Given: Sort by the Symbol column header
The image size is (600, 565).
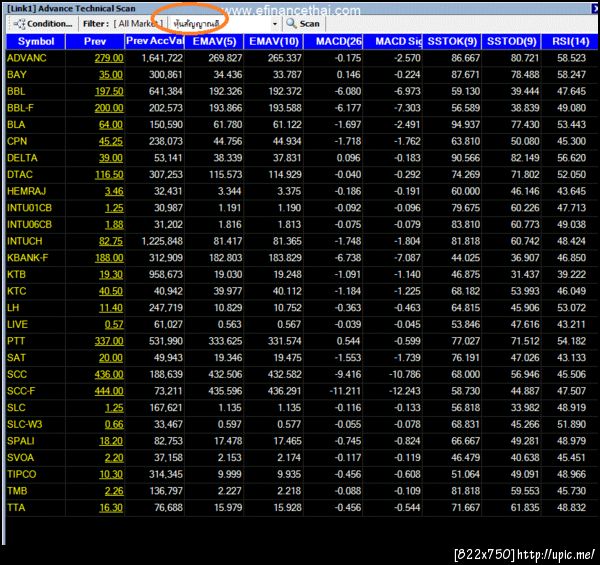Looking at the screenshot, I should click(x=36, y=41).
